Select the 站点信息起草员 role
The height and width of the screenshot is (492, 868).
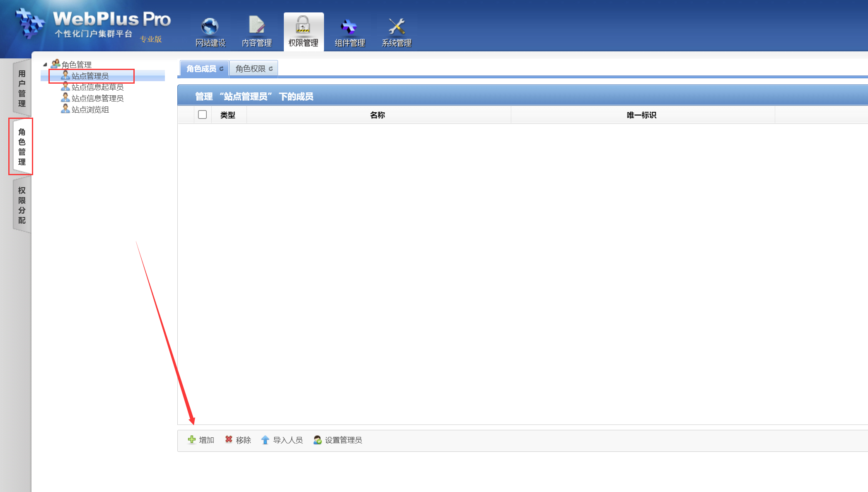click(x=97, y=87)
